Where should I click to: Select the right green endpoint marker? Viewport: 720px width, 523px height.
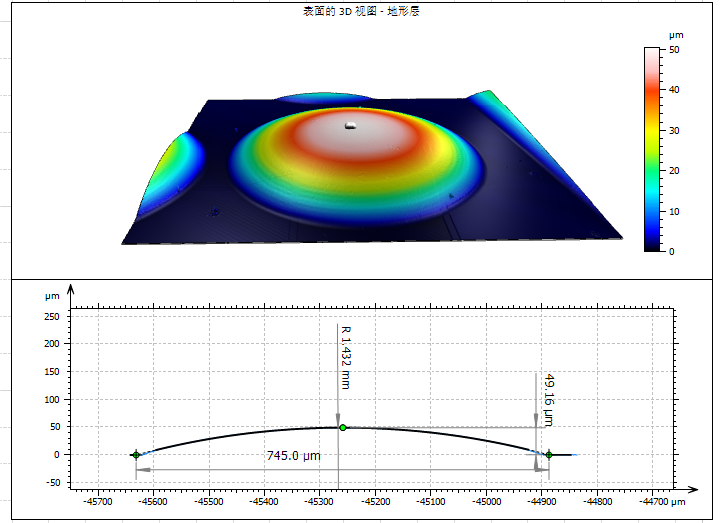tap(549, 455)
